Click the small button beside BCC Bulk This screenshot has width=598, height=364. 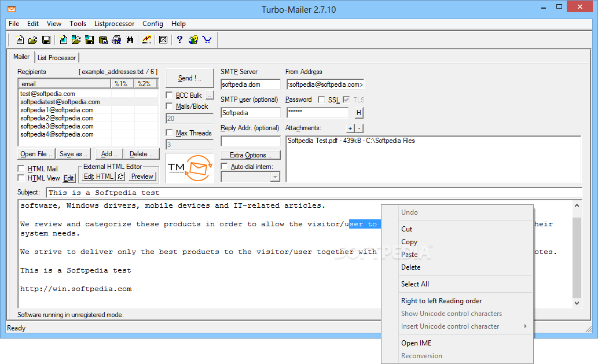(210, 95)
